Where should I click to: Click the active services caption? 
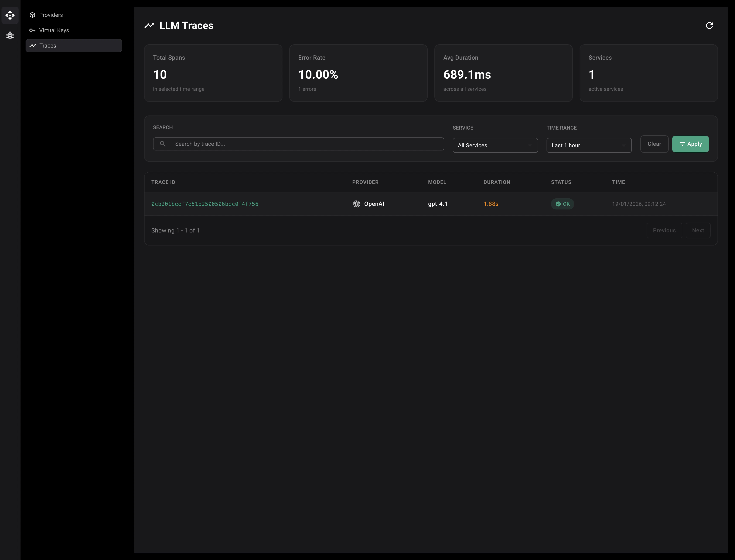tap(605, 89)
